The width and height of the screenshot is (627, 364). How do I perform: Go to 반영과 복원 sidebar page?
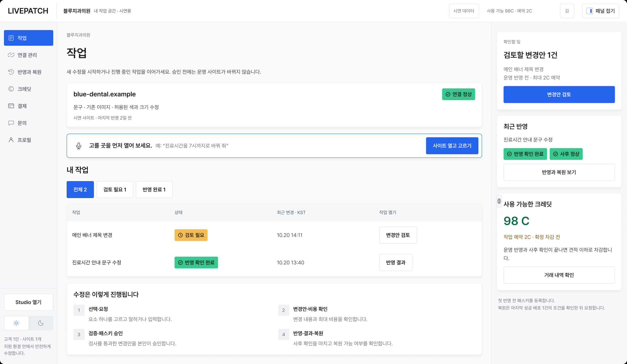pos(28,72)
